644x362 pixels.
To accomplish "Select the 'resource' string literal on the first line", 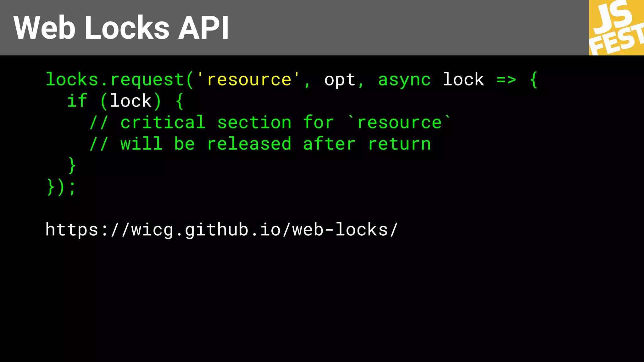I will 249,80.
